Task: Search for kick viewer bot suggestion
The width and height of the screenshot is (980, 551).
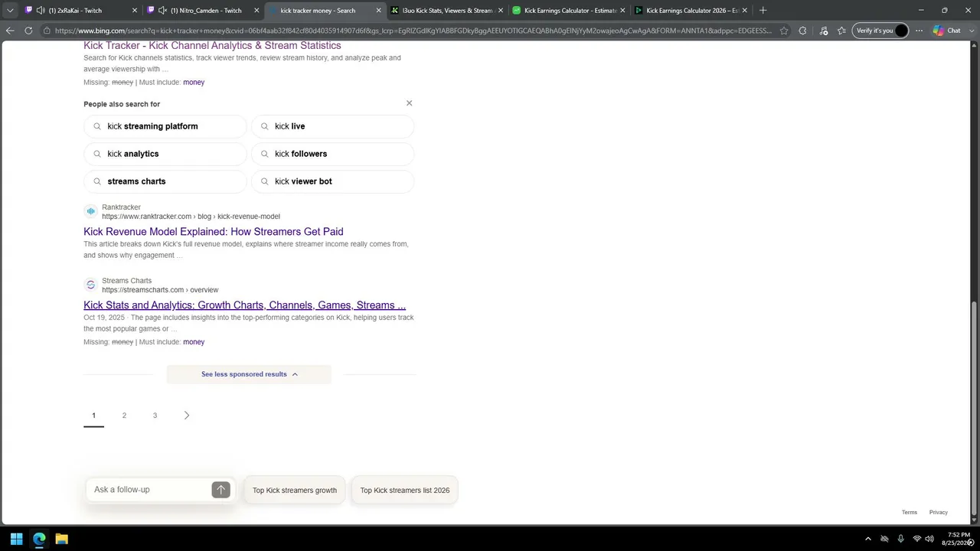Action: (332, 181)
